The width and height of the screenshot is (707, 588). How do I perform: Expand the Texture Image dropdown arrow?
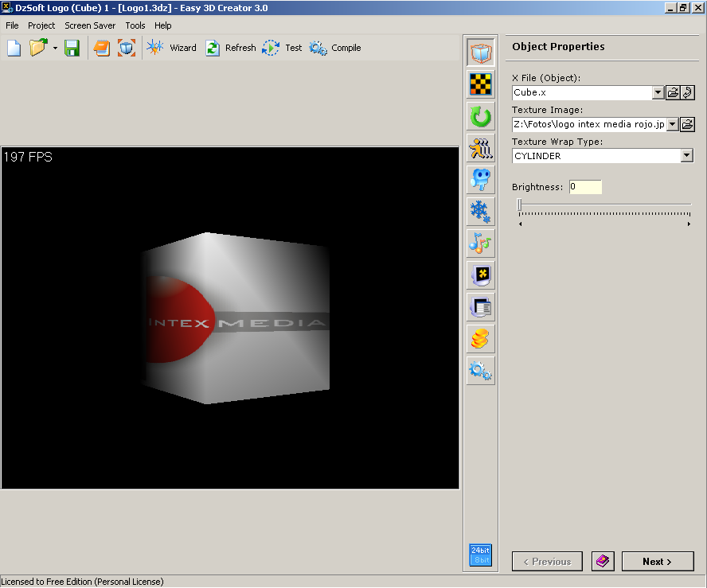(672, 124)
